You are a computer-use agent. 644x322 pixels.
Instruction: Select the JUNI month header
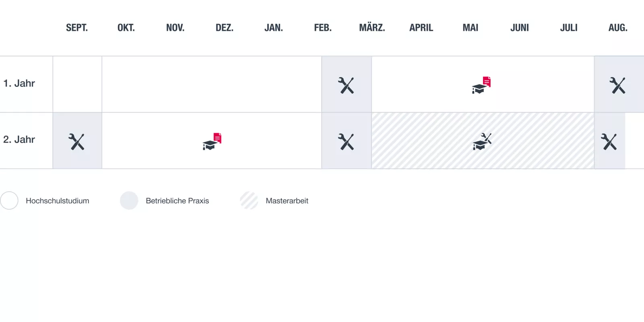pos(520,28)
